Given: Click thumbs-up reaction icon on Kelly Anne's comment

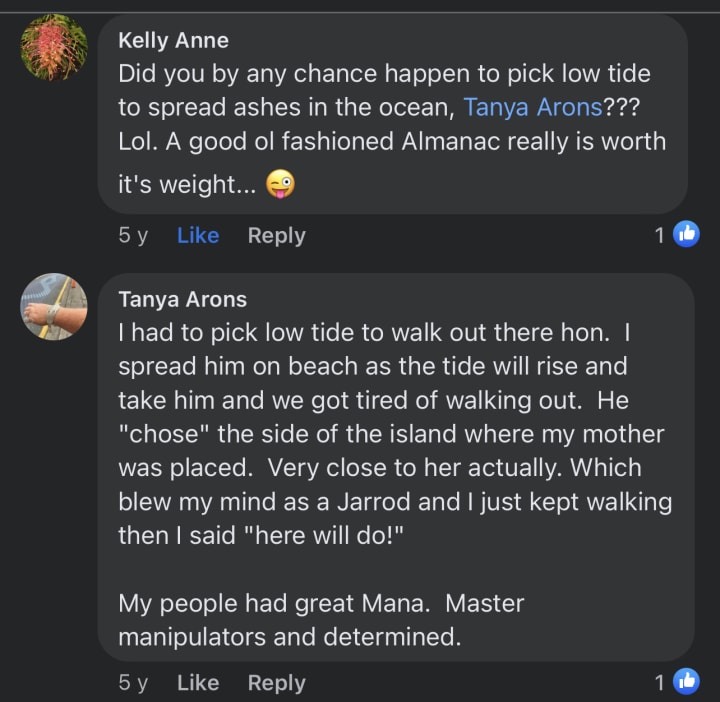Looking at the screenshot, I should (x=686, y=235).
